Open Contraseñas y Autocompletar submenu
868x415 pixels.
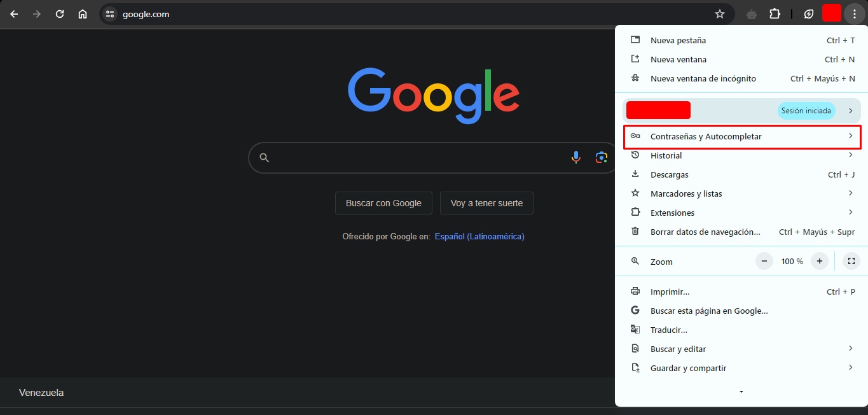[741, 137]
